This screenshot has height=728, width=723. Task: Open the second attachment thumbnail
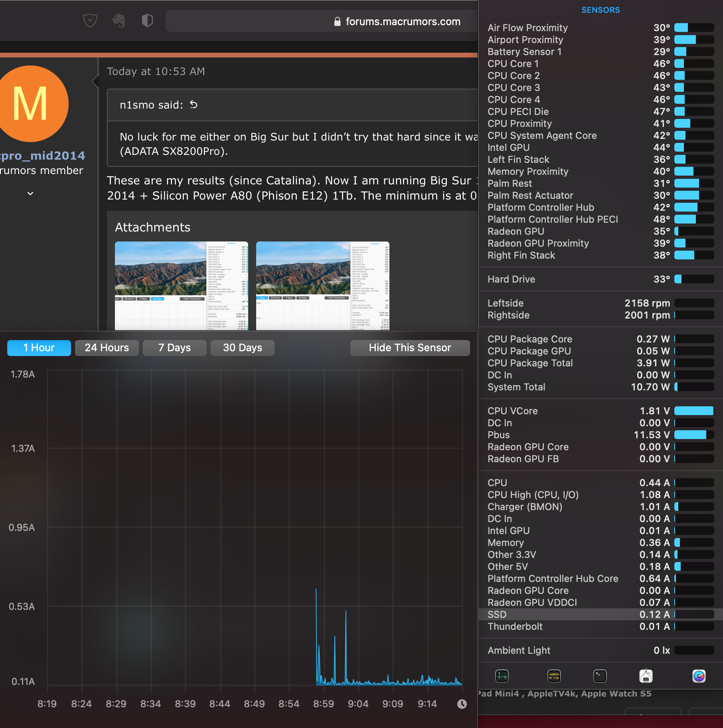[x=323, y=285]
